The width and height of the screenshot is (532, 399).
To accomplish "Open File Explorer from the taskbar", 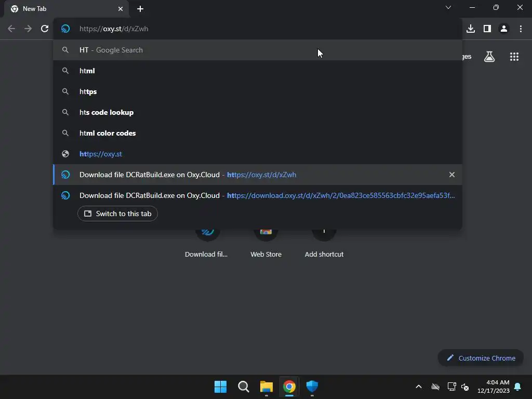I will (x=267, y=387).
